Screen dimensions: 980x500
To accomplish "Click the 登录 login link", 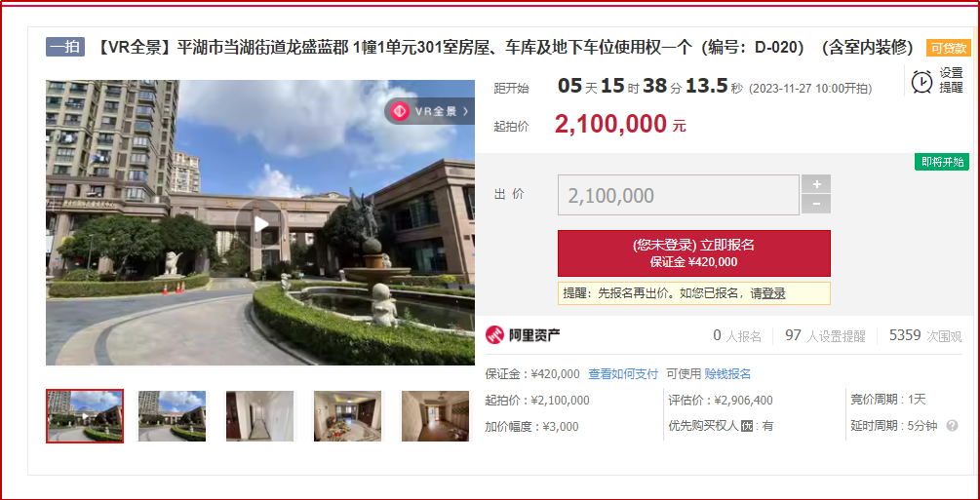I will 773,293.
